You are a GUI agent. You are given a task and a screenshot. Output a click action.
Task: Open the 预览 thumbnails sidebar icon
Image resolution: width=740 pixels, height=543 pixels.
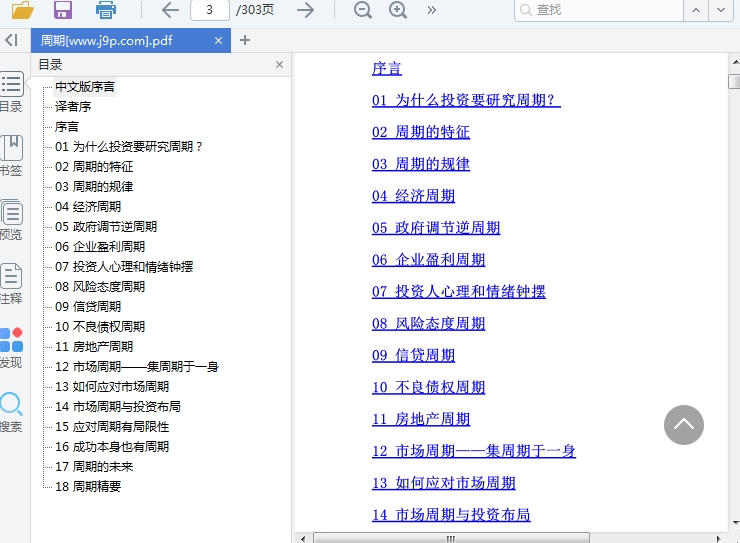point(11,220)
